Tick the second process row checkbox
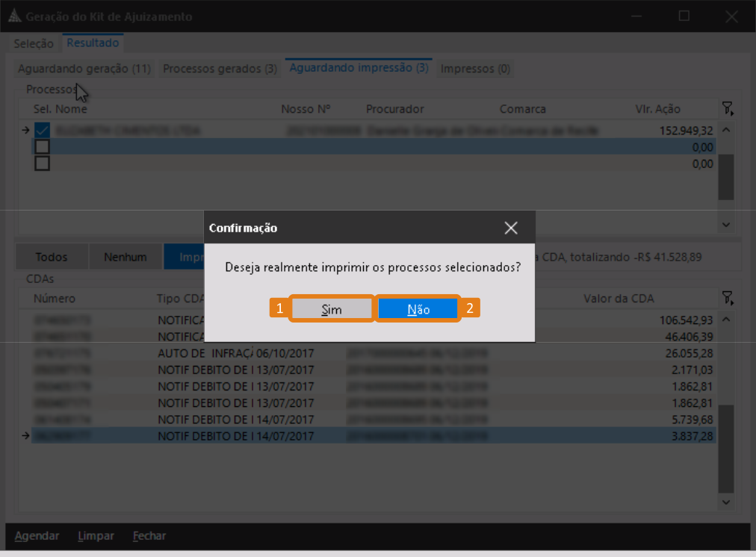Screen dimensions: 756x557 pos(42,146)
